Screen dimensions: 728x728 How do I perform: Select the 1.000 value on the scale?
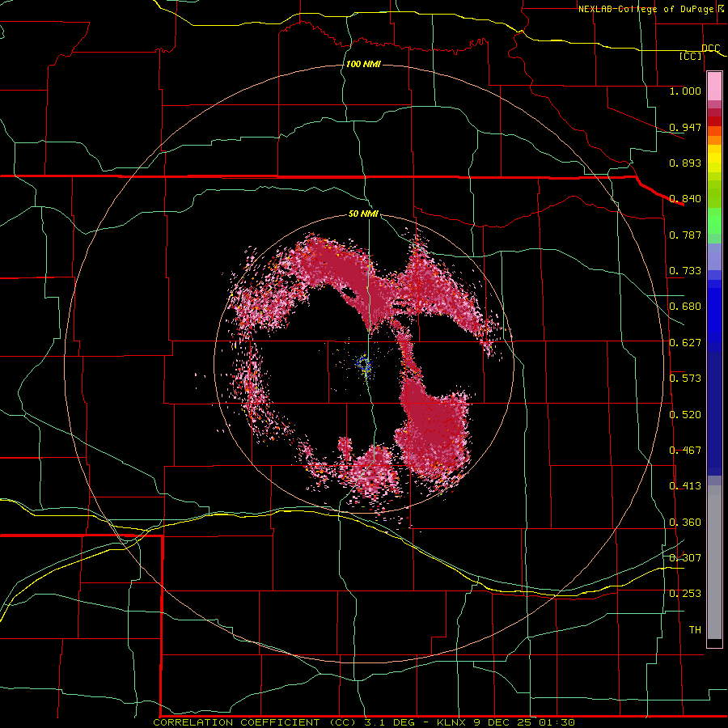click(x=685, y=91)
